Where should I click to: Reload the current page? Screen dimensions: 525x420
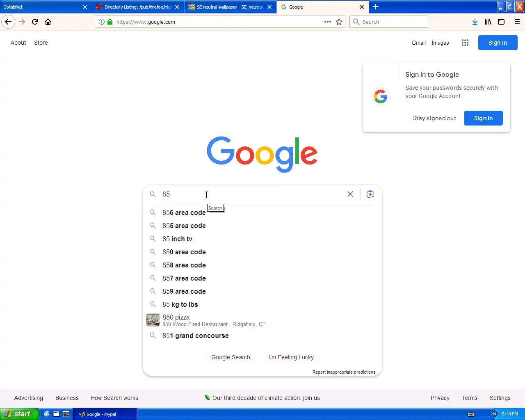pyautogui.click(x=35, y=22)
